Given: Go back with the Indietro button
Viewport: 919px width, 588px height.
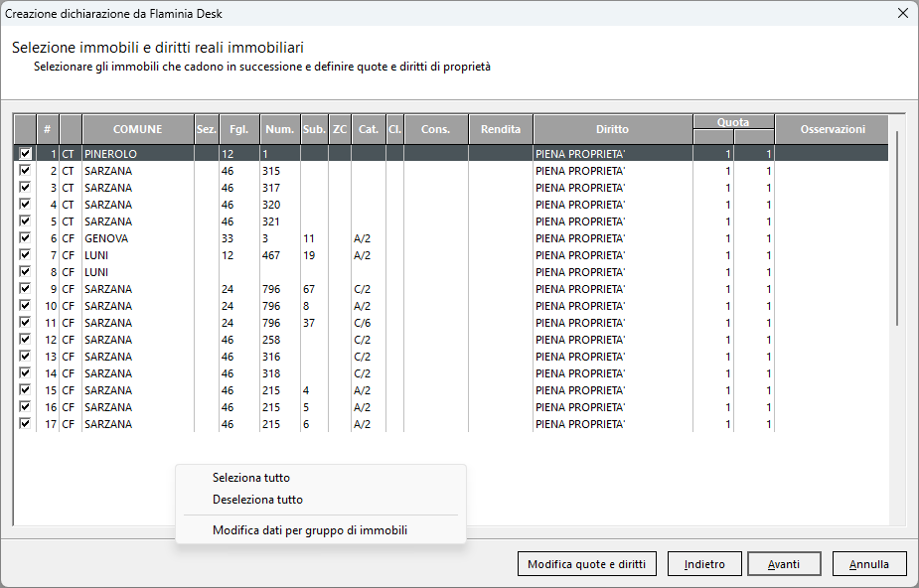Looking at the screenshot, I should point(704,564).
